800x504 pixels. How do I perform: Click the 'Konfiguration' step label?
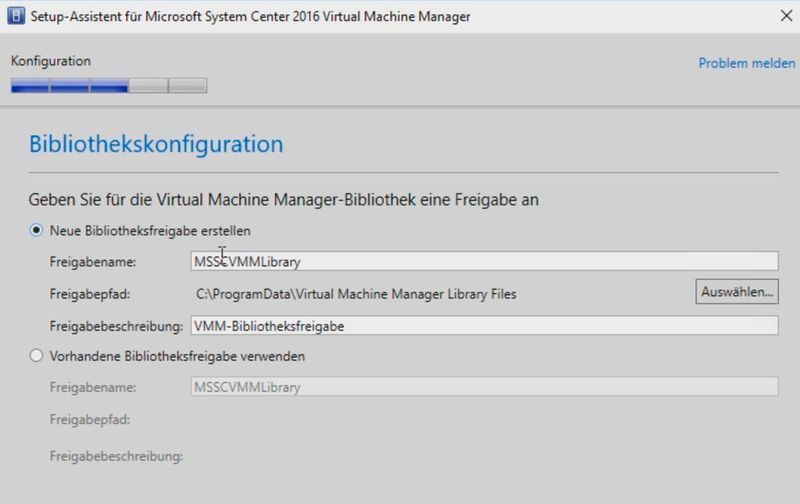(51, 61)
